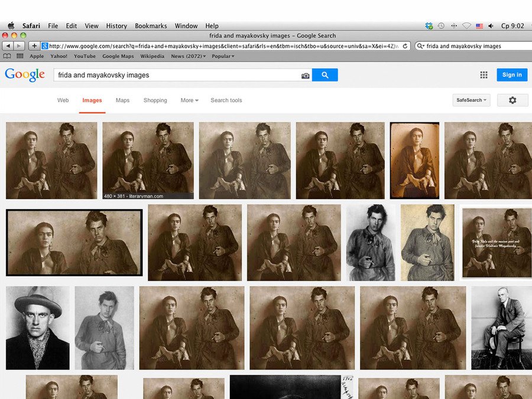
Task: Reload the page from address bar
Action: coord(406,46)
